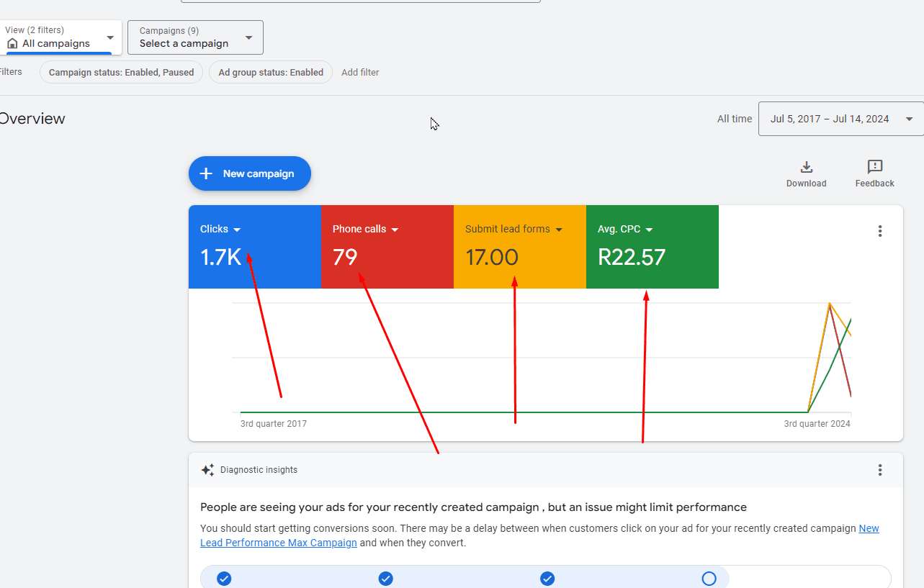Open the Feedback icon
The width and height of the screenshot is (924, 588).
click(874, 167)
